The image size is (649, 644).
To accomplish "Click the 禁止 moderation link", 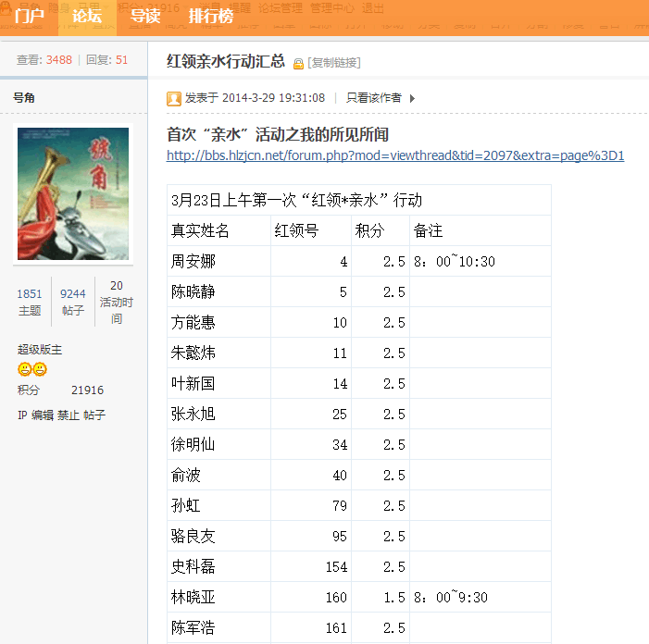I will [x=69, y=415].
